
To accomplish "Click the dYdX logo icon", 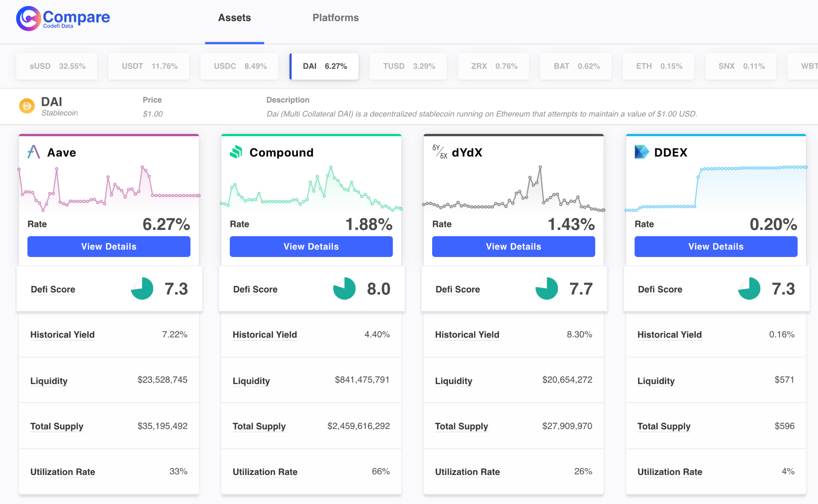I will (439, 152).
